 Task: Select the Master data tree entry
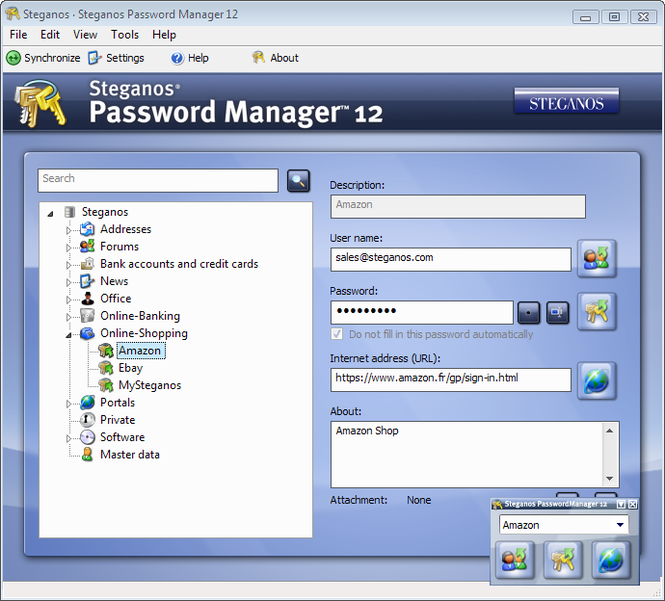pos(130,454)
